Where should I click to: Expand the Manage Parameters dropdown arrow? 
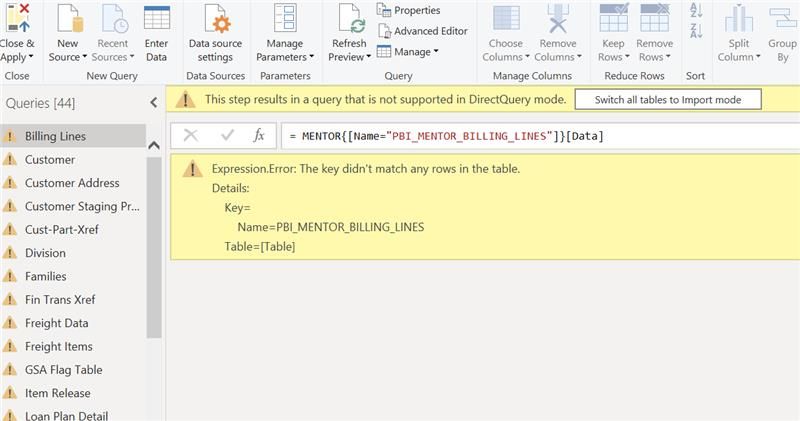(311, 57)
